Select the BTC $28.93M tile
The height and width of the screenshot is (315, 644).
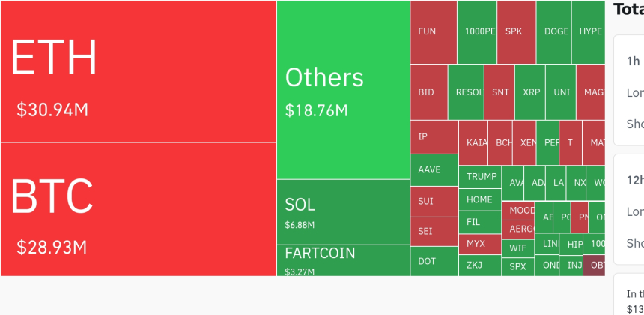click(x=139, y=209)
